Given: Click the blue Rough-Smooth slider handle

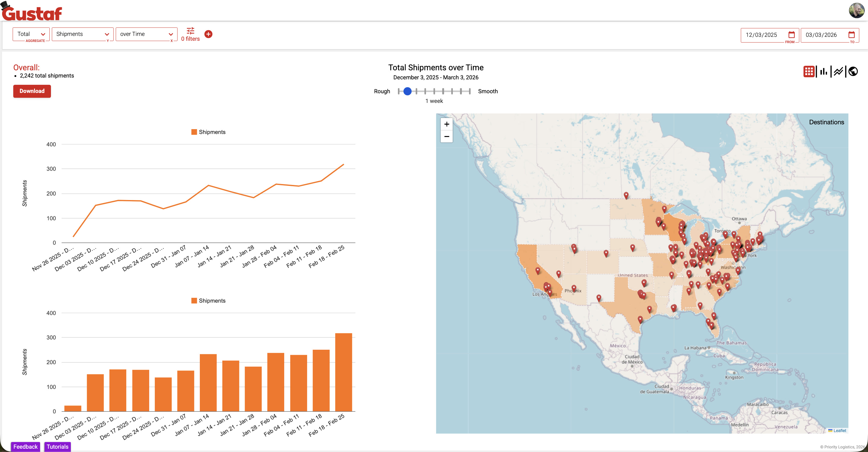Looking at the screenshot, I should click(407, 91).
